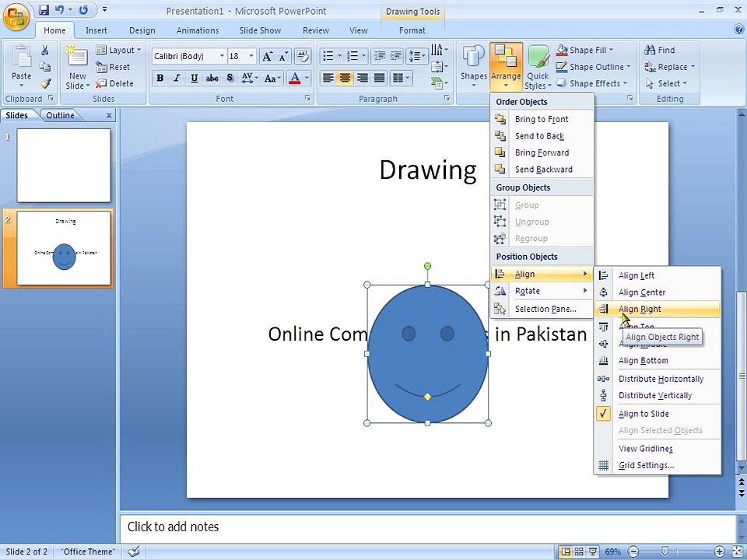Delete the slide with Delete button
Screen dimensions: 747x560
point(114,83)
